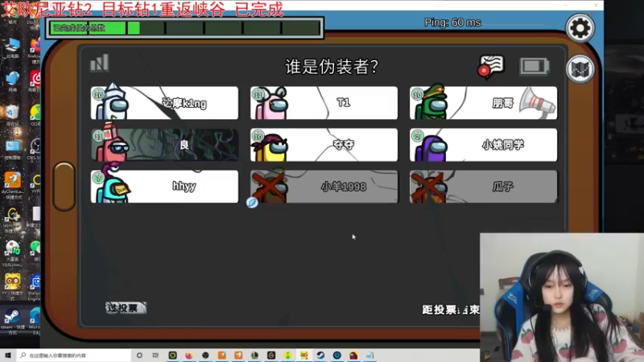Click the megaphone icon on 朋哥's card

point(537,103)
